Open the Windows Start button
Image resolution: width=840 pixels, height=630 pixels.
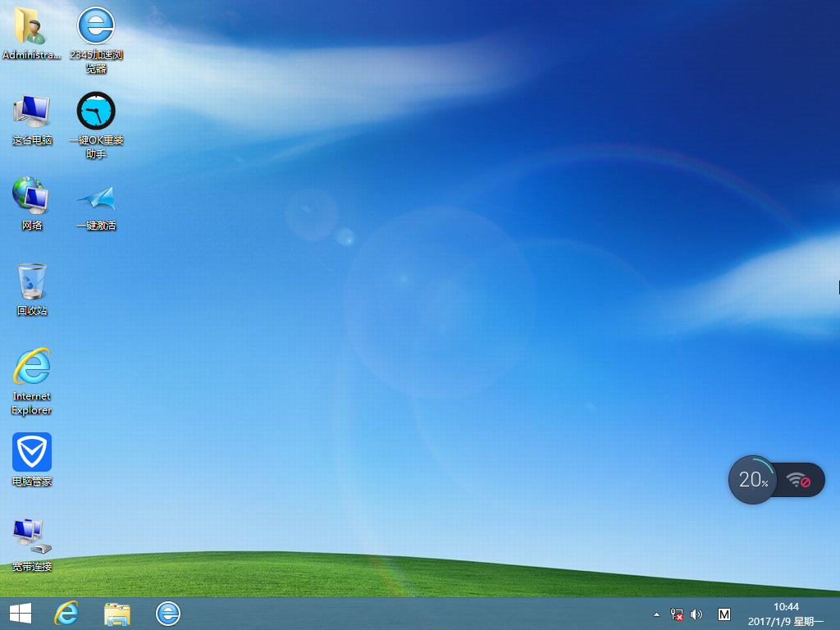click(x=21, y=614)
